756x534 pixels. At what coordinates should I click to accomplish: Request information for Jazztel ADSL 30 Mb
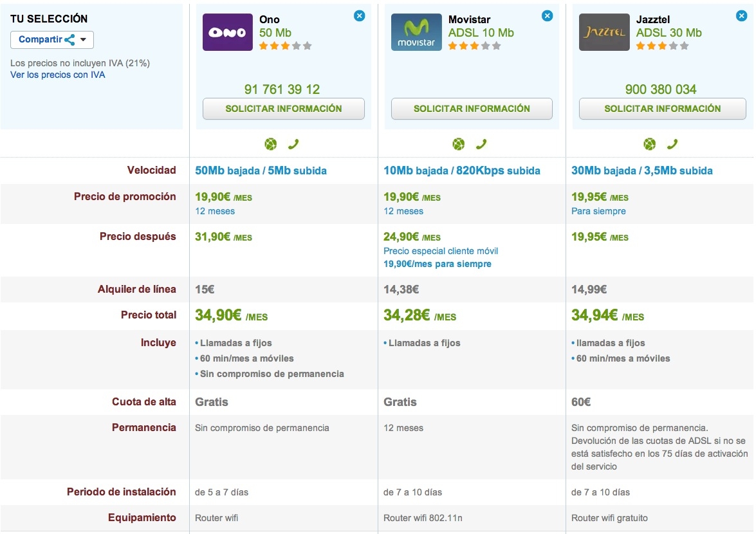(x=663, y=109)
